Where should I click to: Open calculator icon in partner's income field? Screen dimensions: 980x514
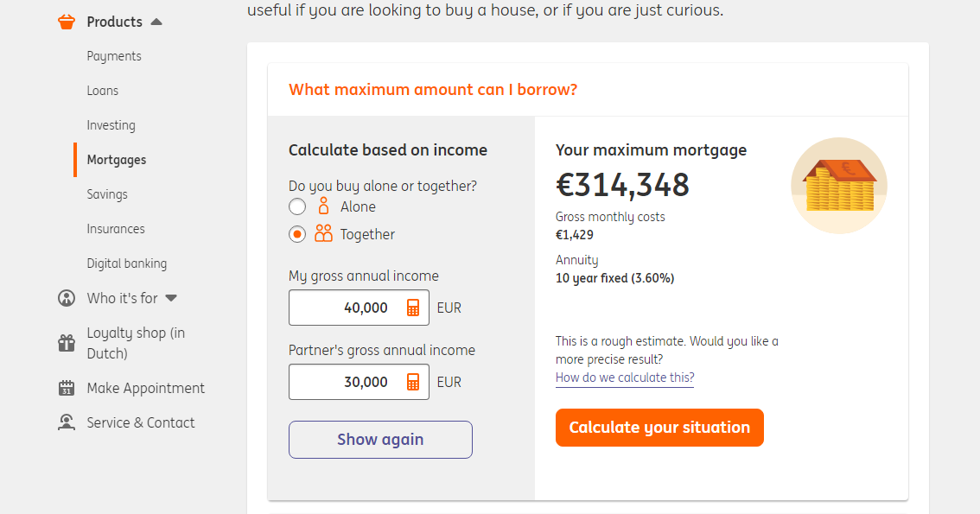click(x=413, y=382)
